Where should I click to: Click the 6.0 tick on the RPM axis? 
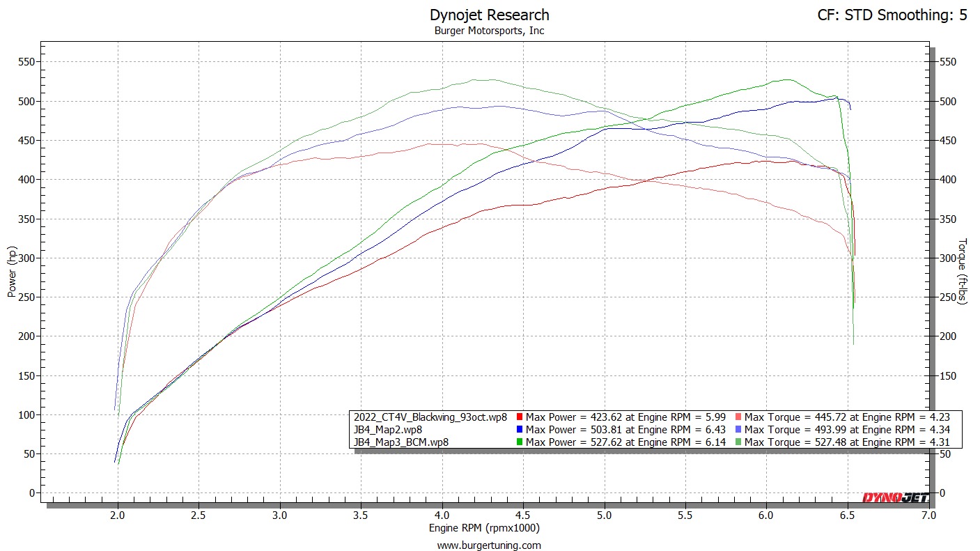766,515
